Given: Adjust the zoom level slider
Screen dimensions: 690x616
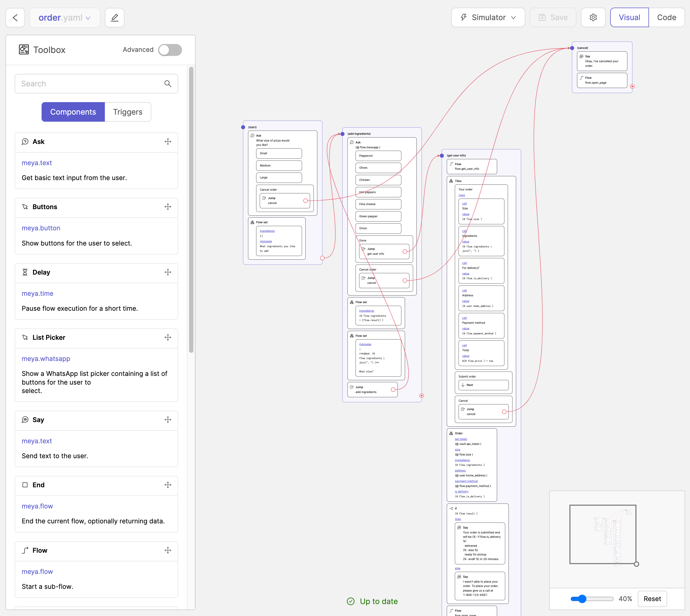Looking at the screenshot, I should 592,599.
